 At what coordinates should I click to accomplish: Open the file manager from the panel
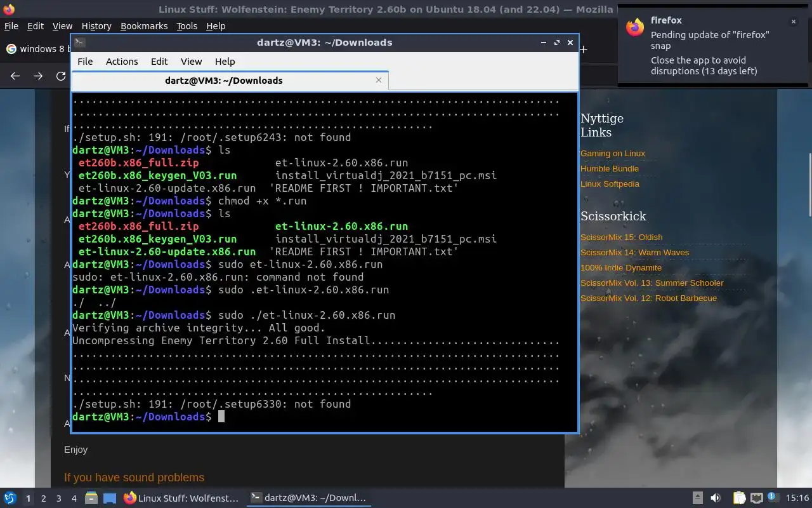pyautogui.click(x=91, y=498)
